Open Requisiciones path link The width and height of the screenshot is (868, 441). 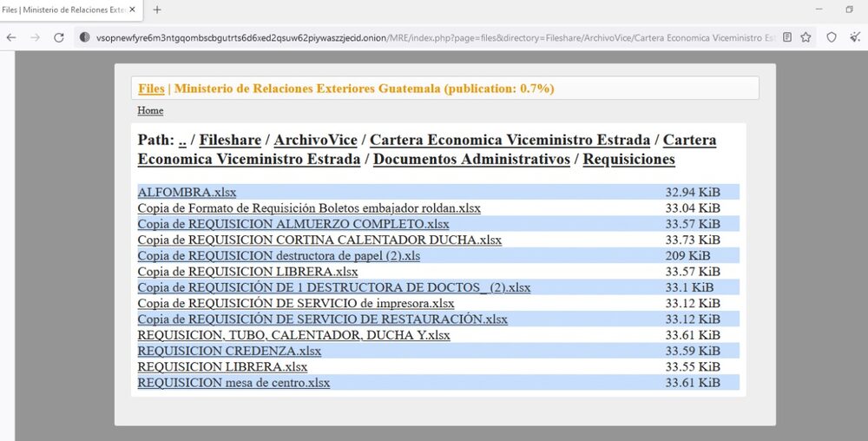coord(628,160)
